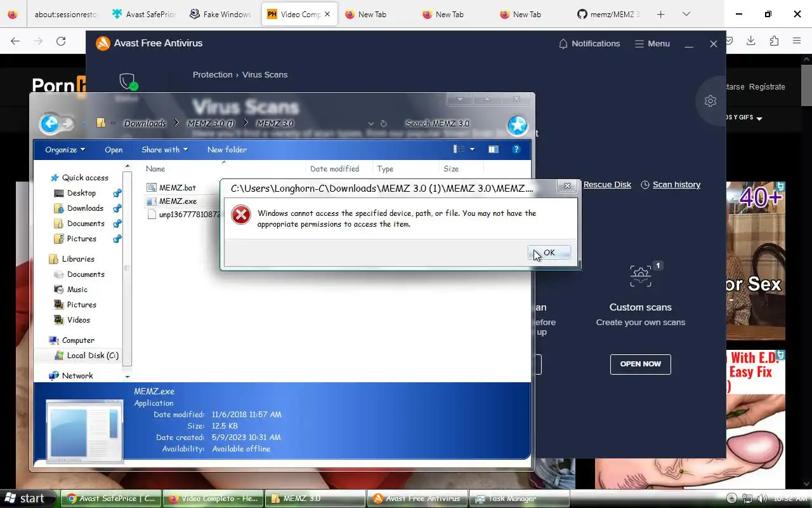The width and height of the screenshot is (812, 508).
Task: Click OPEN NOW for Custom scans
Action: point(641,364)
